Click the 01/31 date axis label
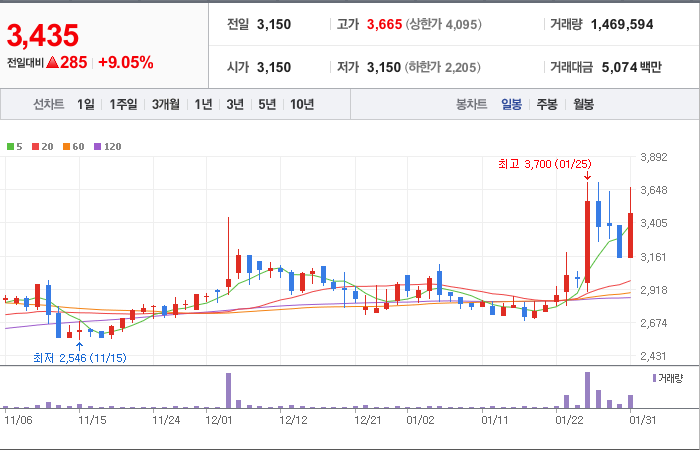This screenshot has width=700, height=450. [643, 420]
